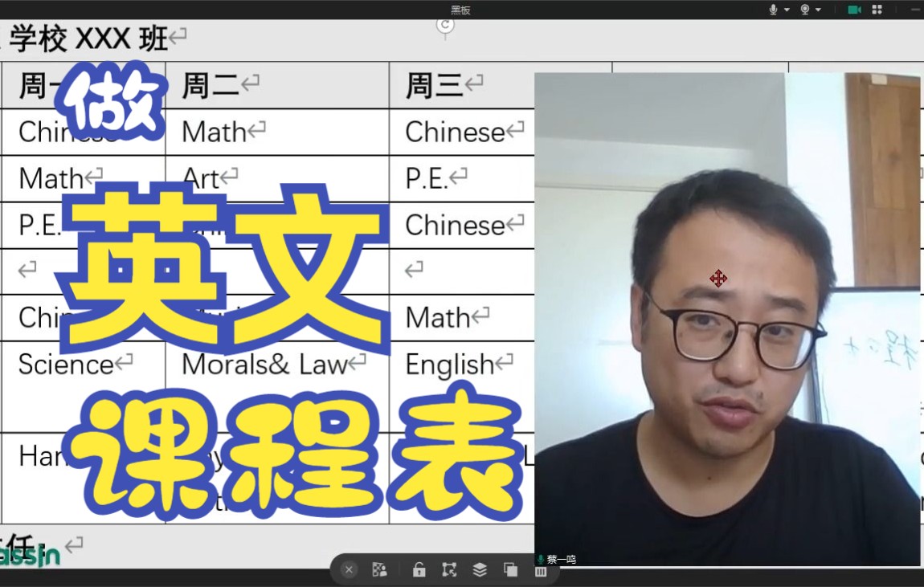Image resolution: width=924 pixels, height=587 pixels.
Task: Select the lock tool in the bottom toolbar
Action: pyautogui.click(x=419, y=569)
